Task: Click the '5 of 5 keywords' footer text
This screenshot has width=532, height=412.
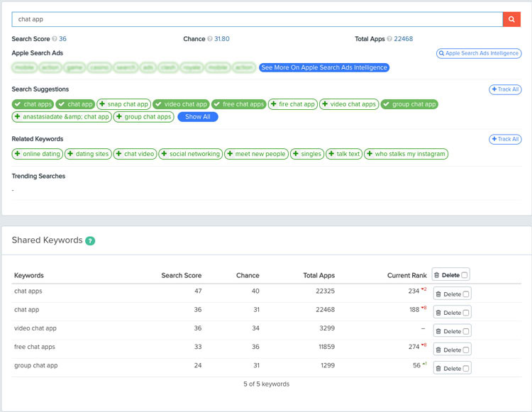Action: (x=266, y=384)
